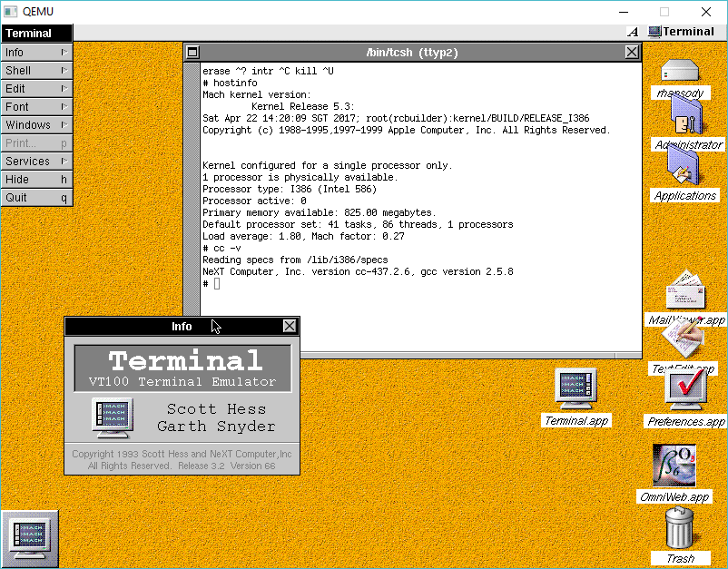Choose Quit in the Terminal menu
728x569 pixels.
[36, 198]
